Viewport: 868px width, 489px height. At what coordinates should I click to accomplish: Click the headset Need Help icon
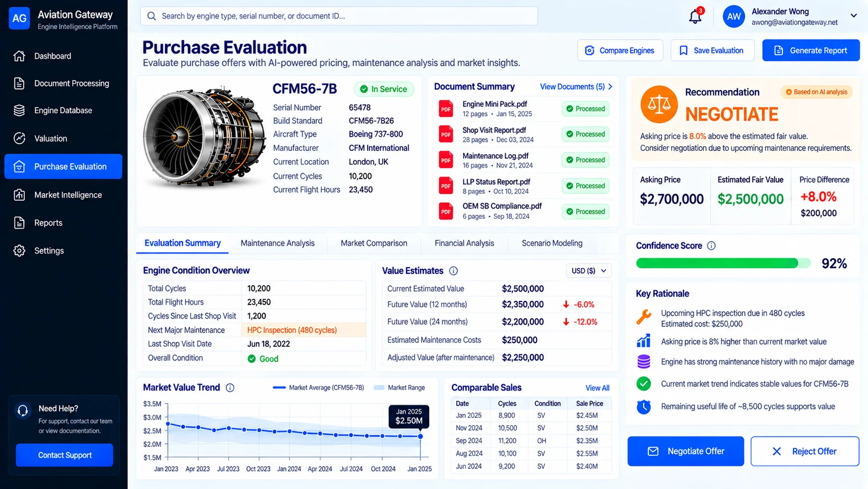pyautogui.click(x=22, y=411)
